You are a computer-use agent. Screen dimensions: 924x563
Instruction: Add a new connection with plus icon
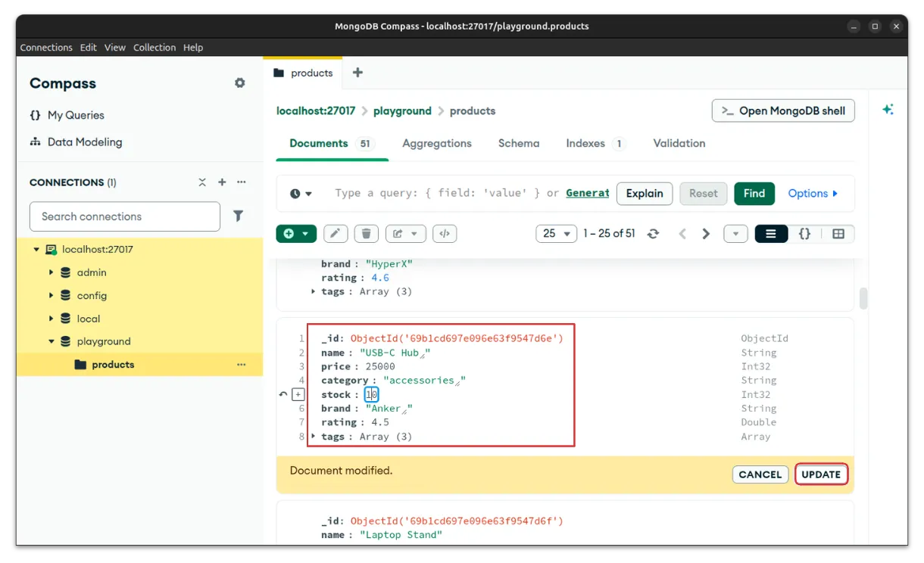222,182
